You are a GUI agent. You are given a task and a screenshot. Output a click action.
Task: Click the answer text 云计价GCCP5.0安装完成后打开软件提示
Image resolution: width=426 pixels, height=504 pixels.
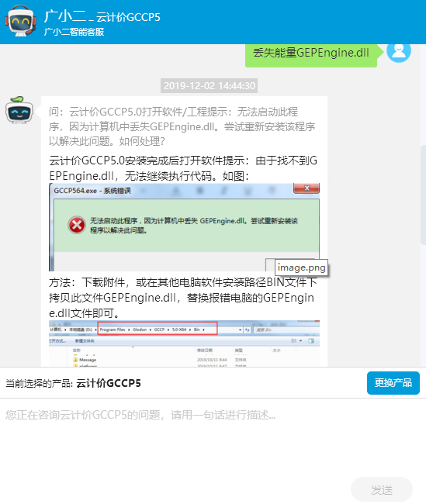(183, 167)
